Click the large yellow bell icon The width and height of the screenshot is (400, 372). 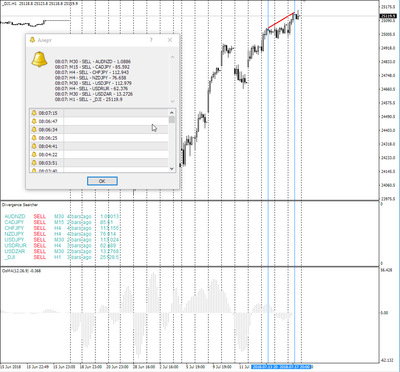click(x=39, y=59)
